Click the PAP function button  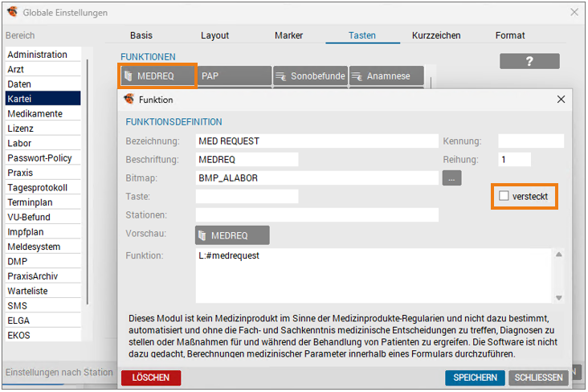click(x=235, y=76)
